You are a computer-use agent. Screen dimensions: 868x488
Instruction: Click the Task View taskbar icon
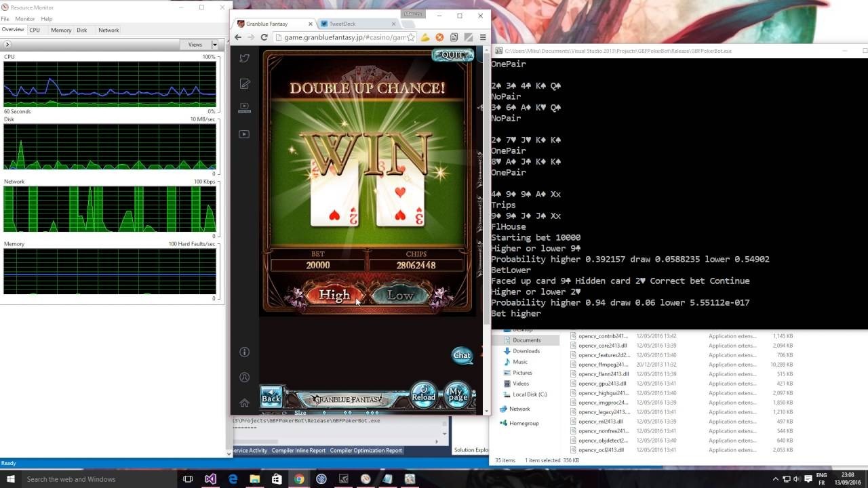188,479
